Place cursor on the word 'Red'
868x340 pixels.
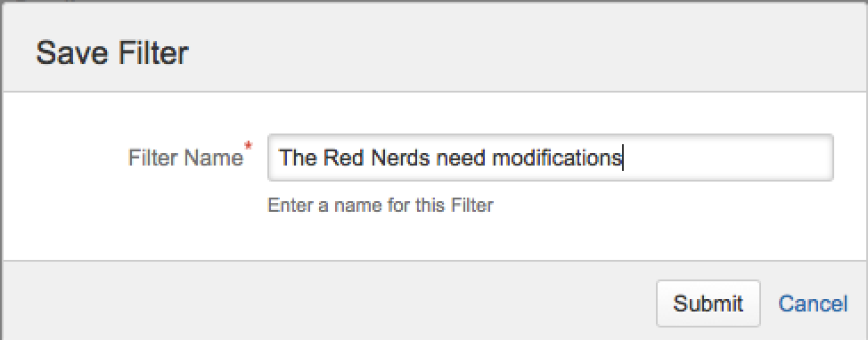point(343,158)
